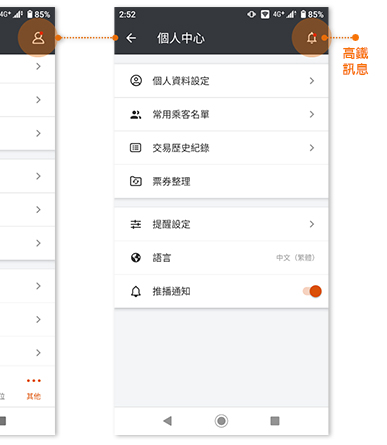Tap the Android back triangle button

click(x=167, y=421)
